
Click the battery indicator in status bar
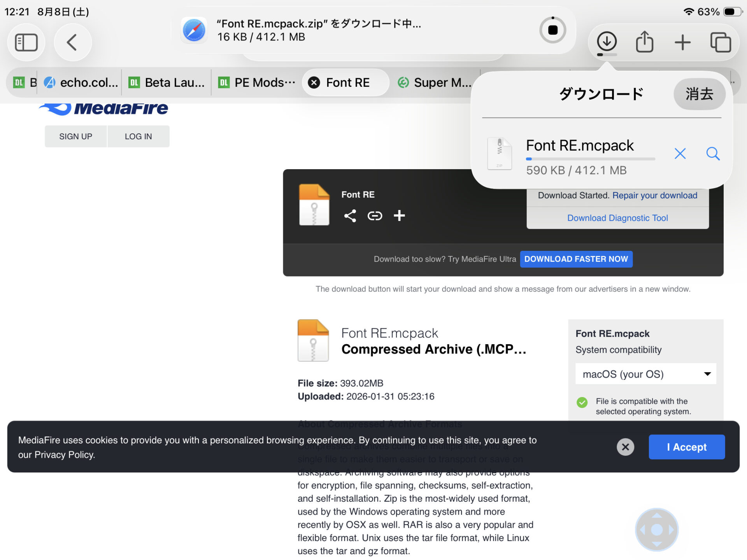point(732,12)
